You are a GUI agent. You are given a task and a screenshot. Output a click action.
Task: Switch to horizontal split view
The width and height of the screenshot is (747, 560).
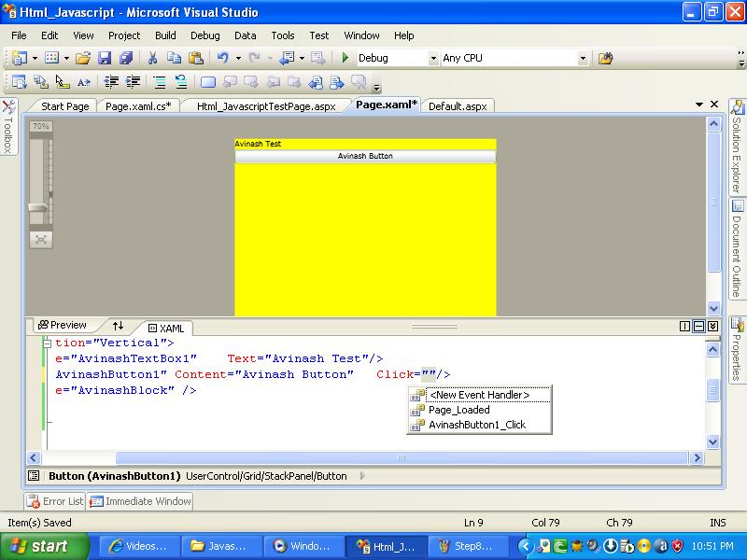(698, 326)
